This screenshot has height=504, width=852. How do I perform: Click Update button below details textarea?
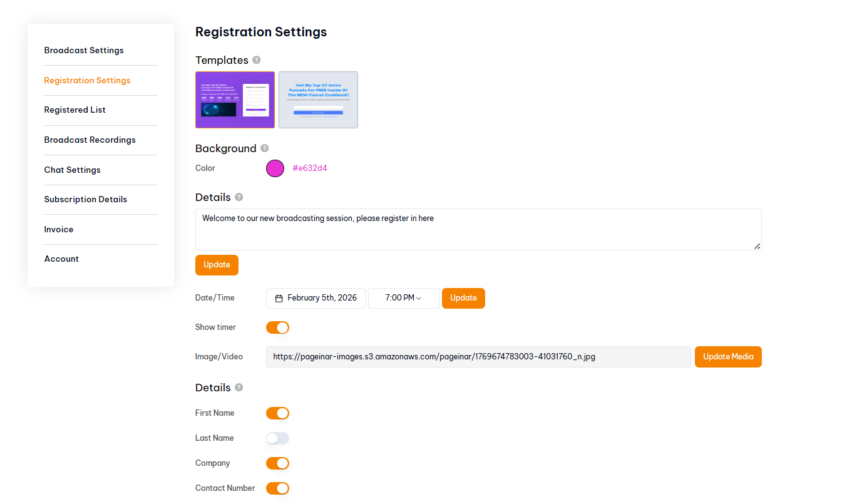(217, 265)
